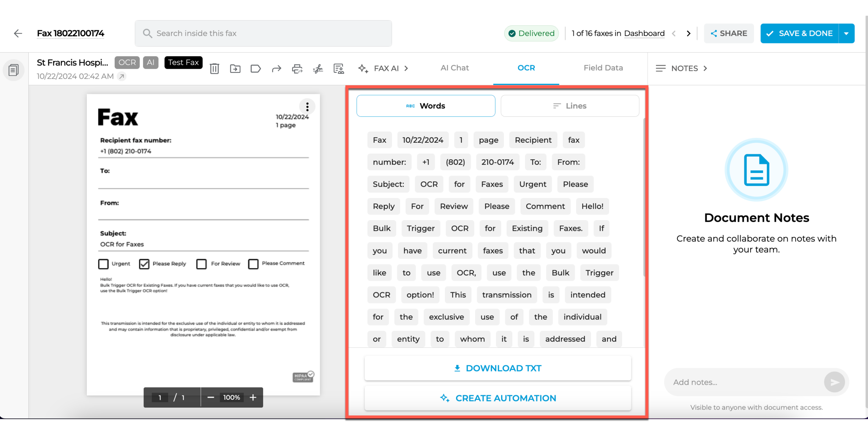Screen dimensions: 868x433
Task: Open FAX AI tools menu
Action: 383,67
